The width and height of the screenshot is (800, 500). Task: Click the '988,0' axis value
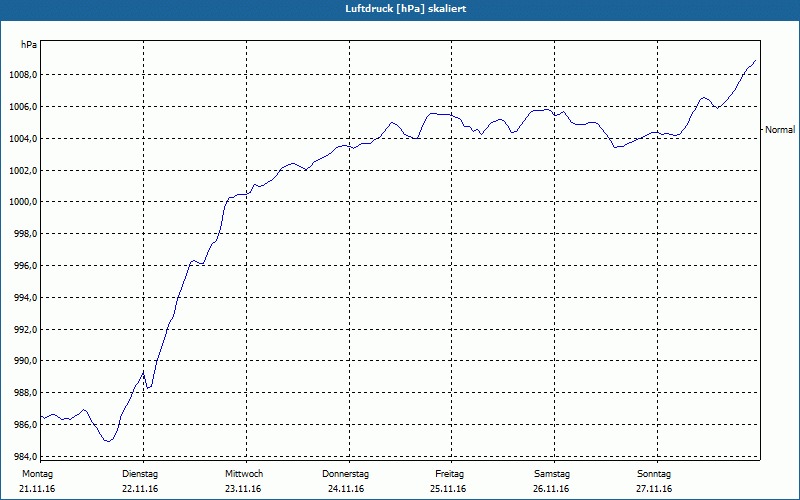27,393
